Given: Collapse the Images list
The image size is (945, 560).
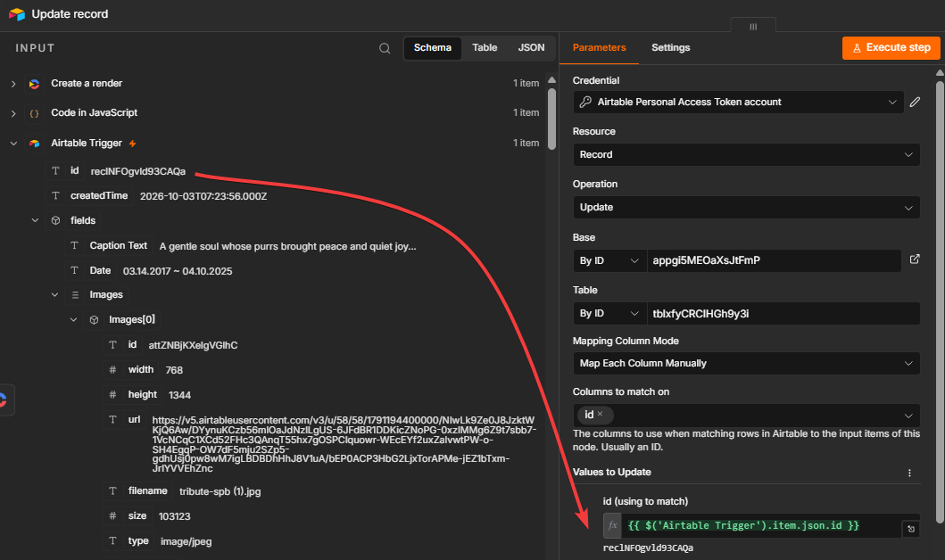Looking at the screenshot, I should coord(54,294).
